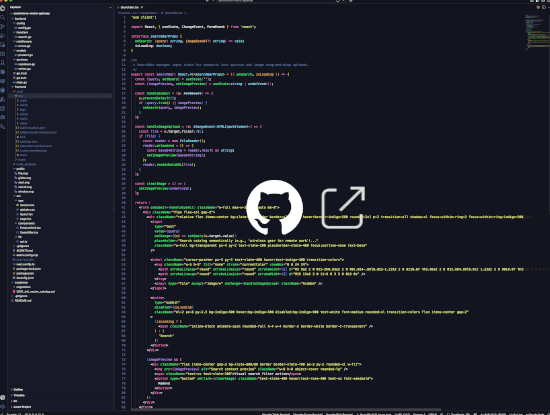Open AGENTS.md in the file tree
550x415 pixels.
(24, 250)
